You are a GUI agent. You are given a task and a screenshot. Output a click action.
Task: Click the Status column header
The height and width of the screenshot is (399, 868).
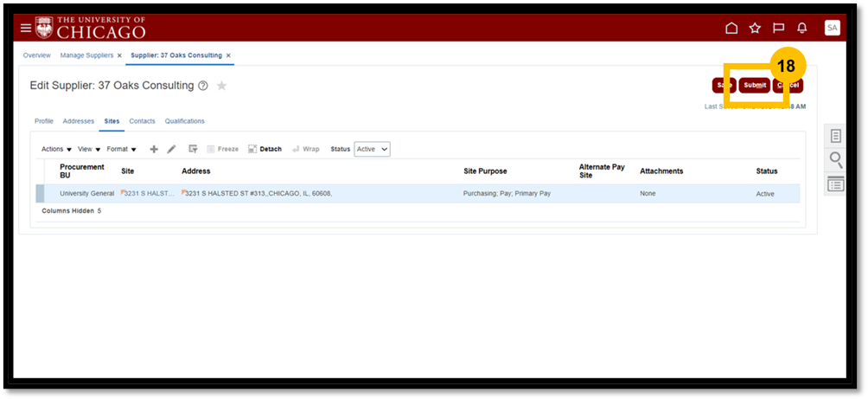[x=767, y=171]
